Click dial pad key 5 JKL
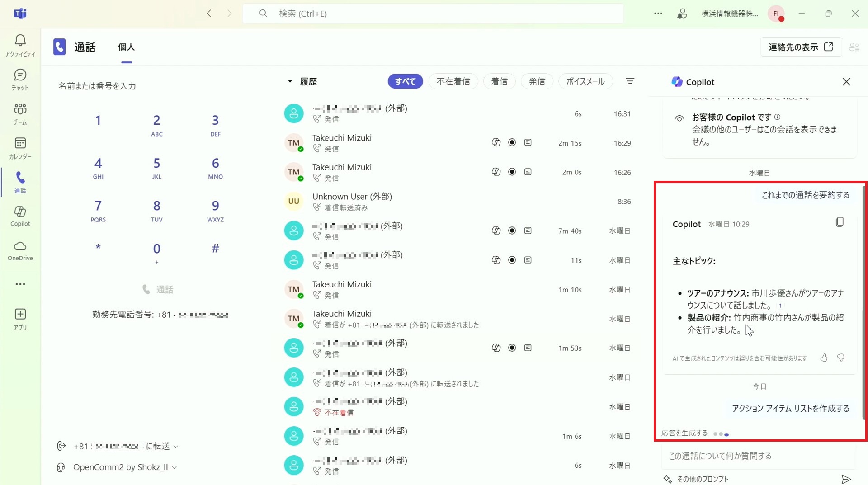Viewport: 868px width, 485px height. [156, 168]
